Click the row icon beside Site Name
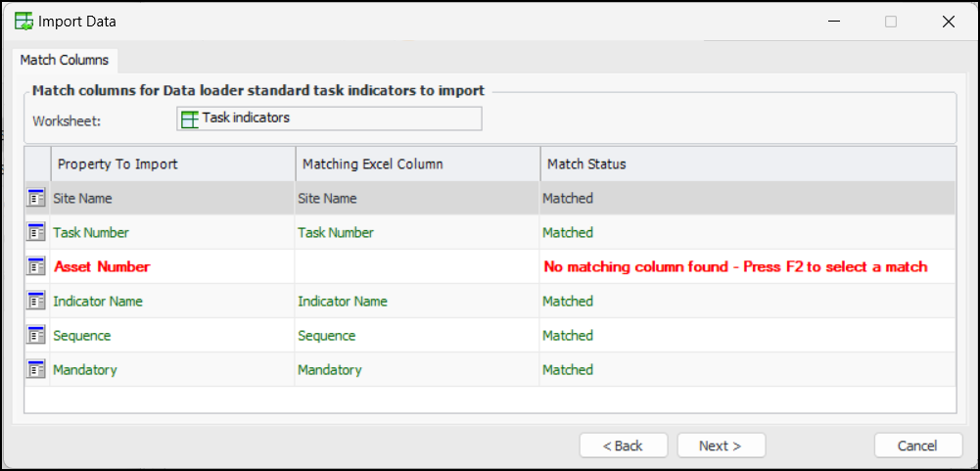Image resolution: width=980 pixels, height=471 pixels. click(x=36, y=198)
